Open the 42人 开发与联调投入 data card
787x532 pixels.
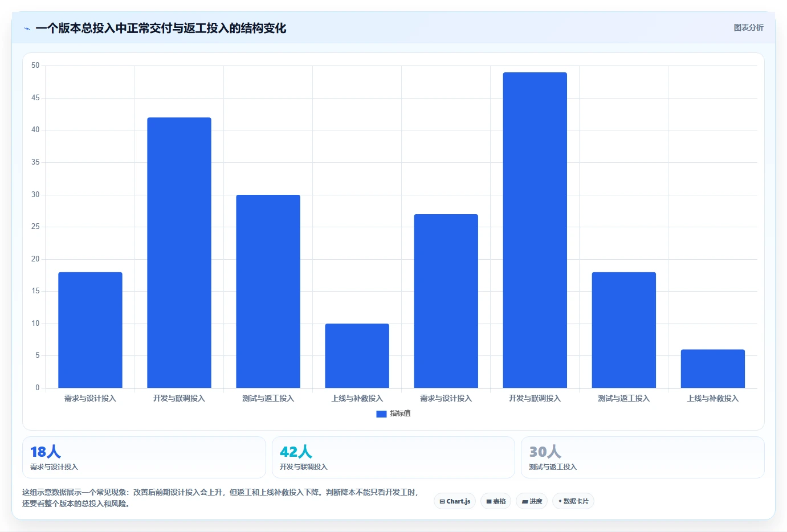pyautogui.click(x=393, y=457)
